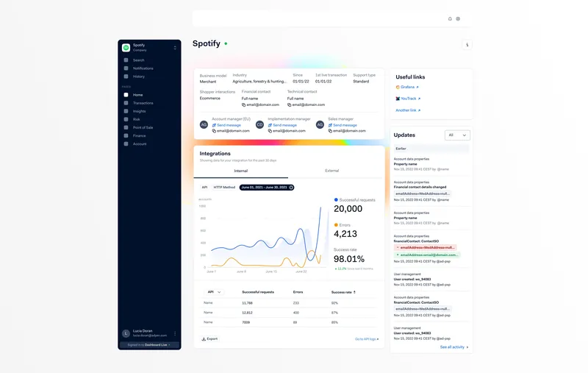Click the Agriculture, forestry & hunting industry value
Viewport: 588px width, 373px height.
coord(259,82)
